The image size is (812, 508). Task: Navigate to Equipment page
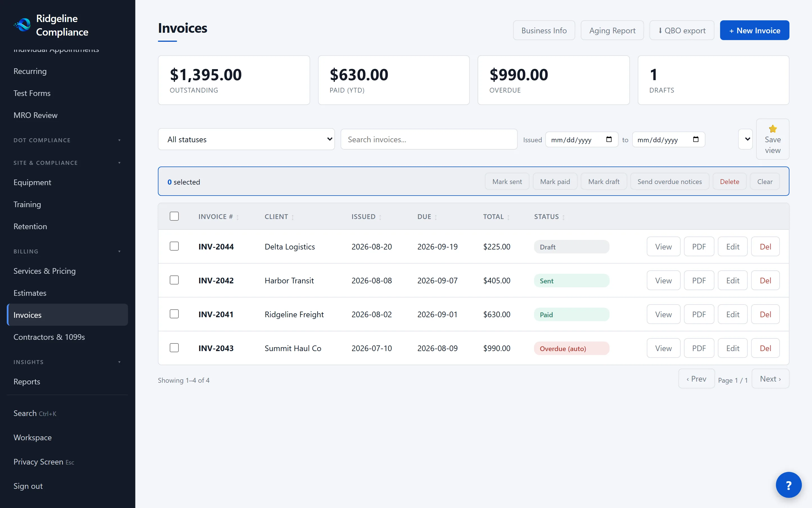67,182
